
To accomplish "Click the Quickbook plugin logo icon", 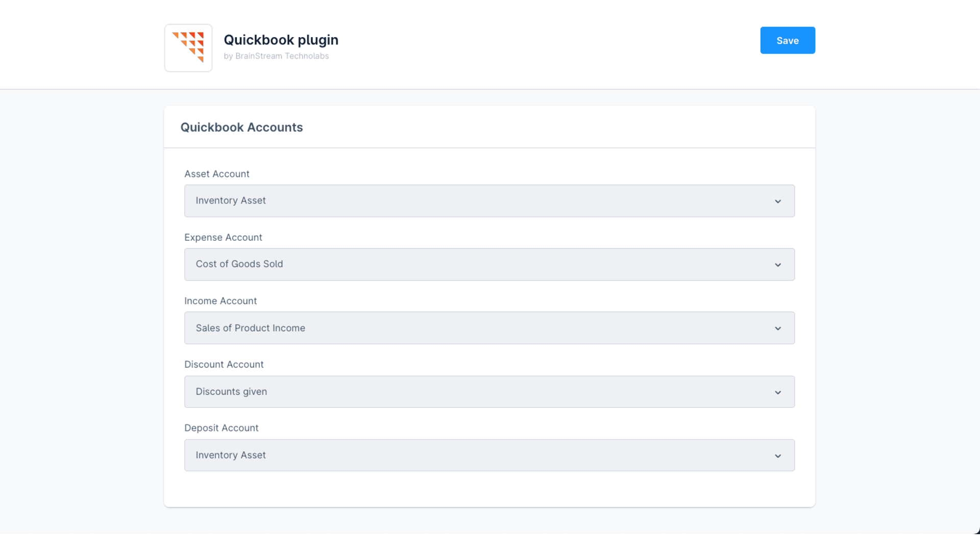I will [188, 47].
